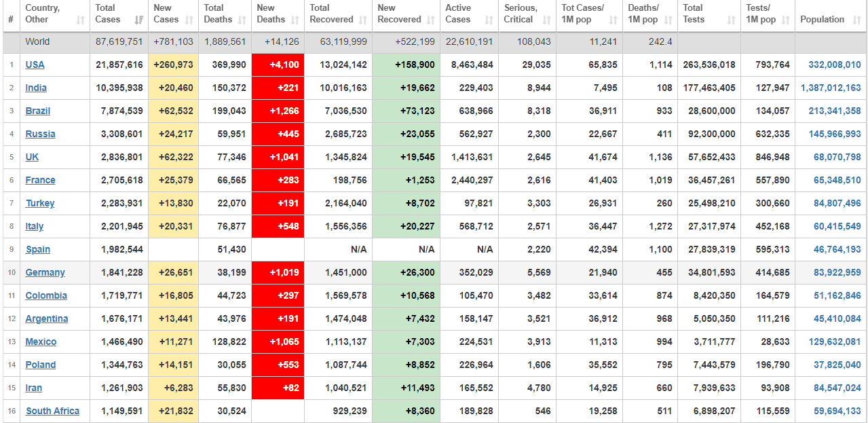Open Turkey population link 84,807,496
Image resolution: width=868 pixels, height=423 pixels.
[x=837, y=204]
